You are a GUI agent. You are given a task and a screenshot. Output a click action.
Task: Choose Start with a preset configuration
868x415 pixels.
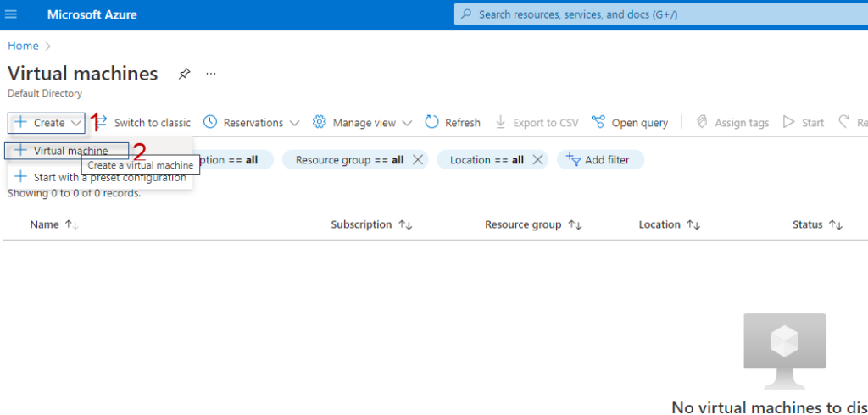100,178
